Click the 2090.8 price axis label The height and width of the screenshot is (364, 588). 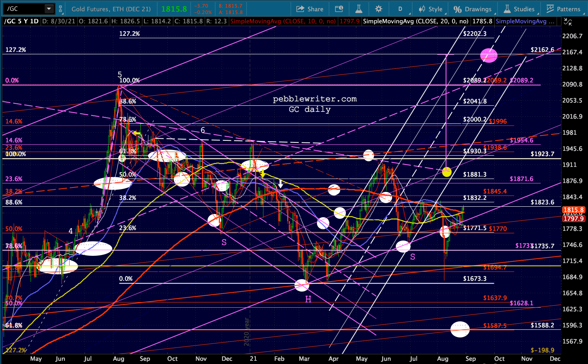point(572,84)
